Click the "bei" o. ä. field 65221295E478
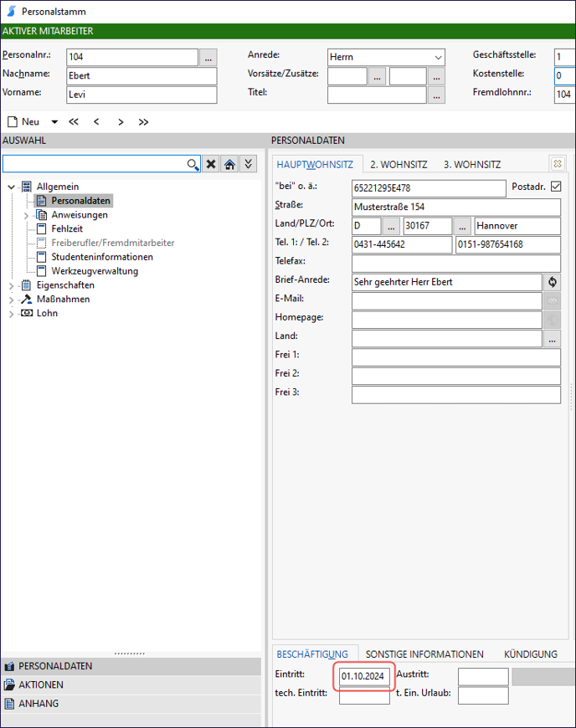The image size is (576, 728). point(429,188)
